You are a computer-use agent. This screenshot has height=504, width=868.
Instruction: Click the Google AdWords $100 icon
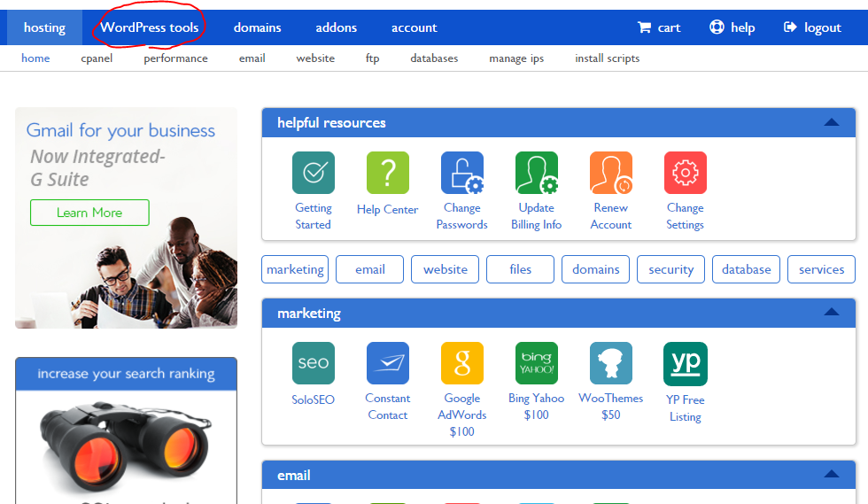coord(462,363)
